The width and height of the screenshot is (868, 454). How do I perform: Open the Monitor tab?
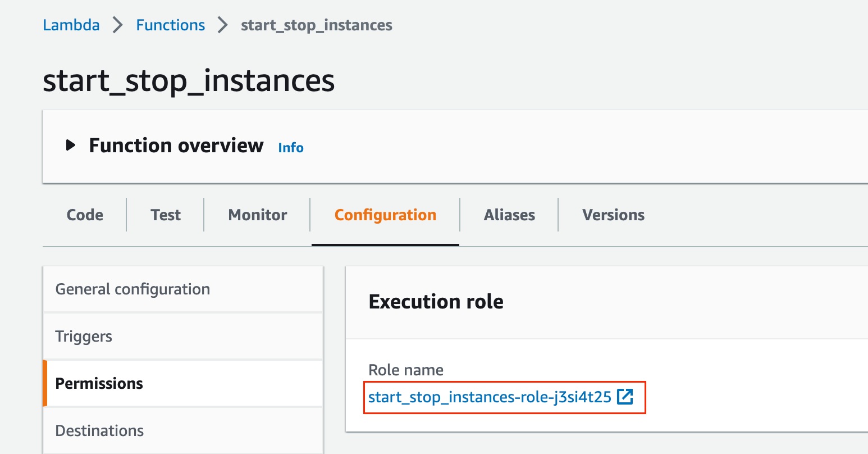[257, 215]
